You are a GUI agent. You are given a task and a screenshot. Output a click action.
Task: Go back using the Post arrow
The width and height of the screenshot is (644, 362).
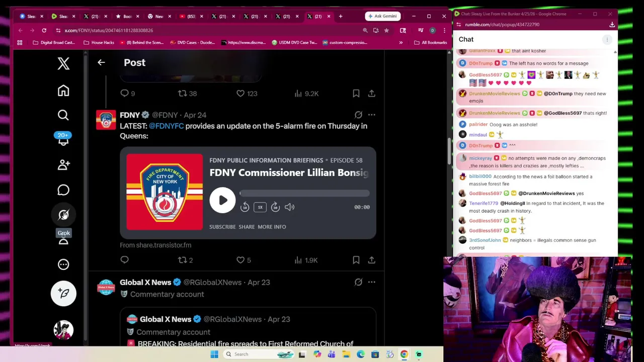point(101,62)
